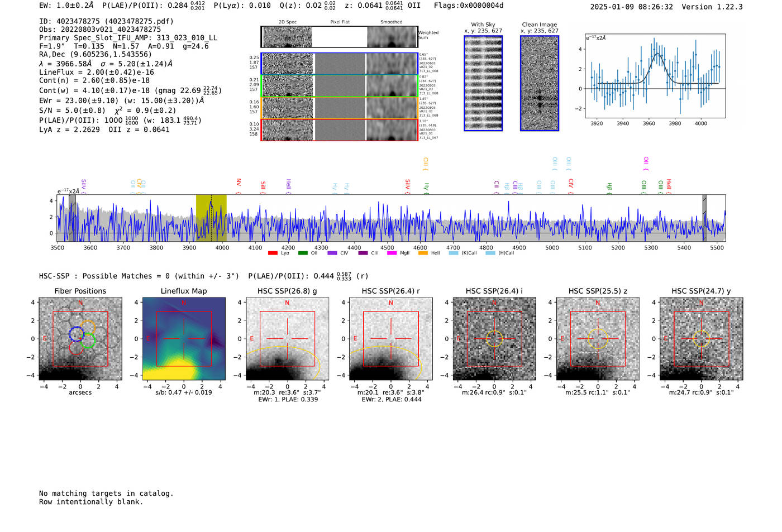This screenshot has width=782, height=532.
Task: Click the (K)CaII legend swatch
Action: pyautogui.click(x=452, y=253)
